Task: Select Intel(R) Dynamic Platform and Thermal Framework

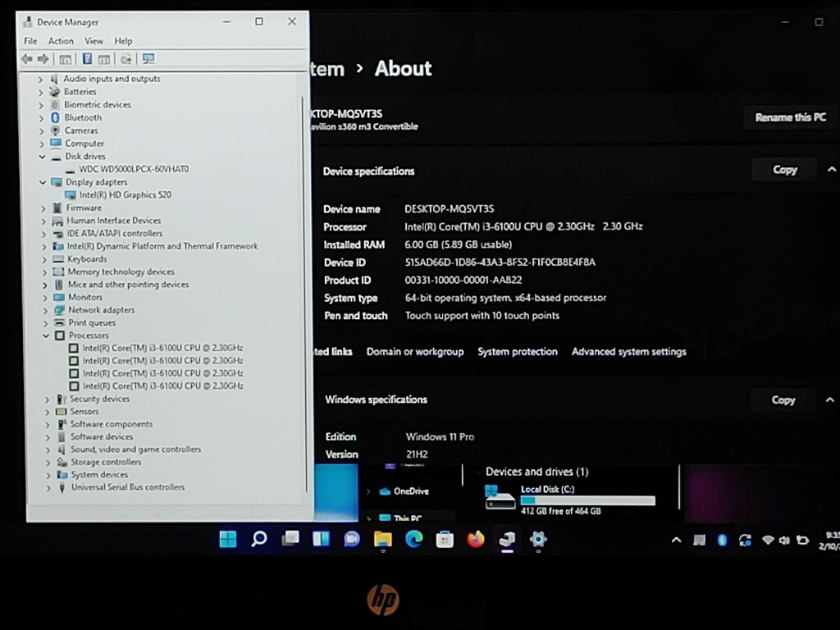Action: point(162,246)
